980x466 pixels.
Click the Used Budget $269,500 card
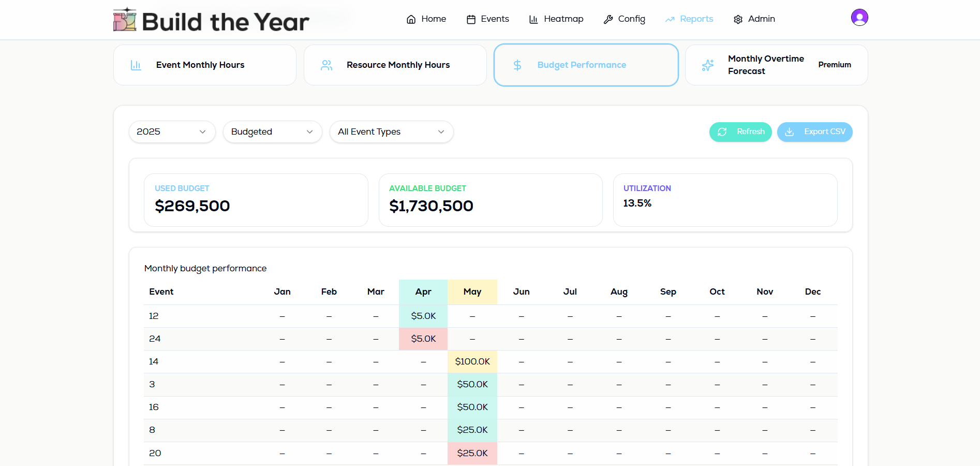click(x=256, y=200)
